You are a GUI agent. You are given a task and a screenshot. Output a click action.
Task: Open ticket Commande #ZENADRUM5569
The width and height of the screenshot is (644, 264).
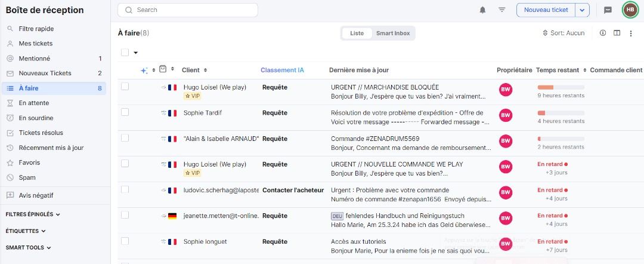pos(375,139)
